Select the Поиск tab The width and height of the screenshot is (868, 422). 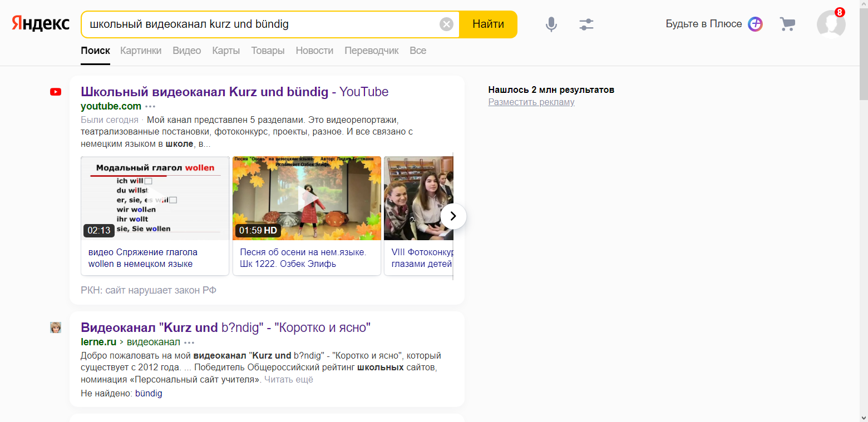(x=95, y=51)
